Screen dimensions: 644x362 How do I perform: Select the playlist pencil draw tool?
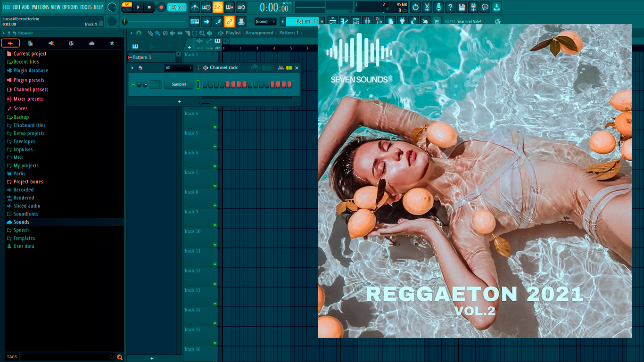[x=150, y=33]
